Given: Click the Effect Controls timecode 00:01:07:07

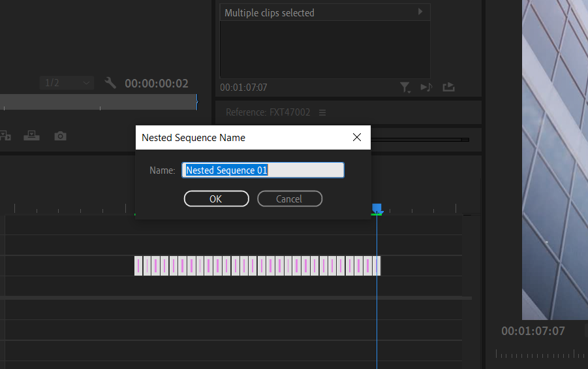Looking at the screenshot, I should point(244,88).
